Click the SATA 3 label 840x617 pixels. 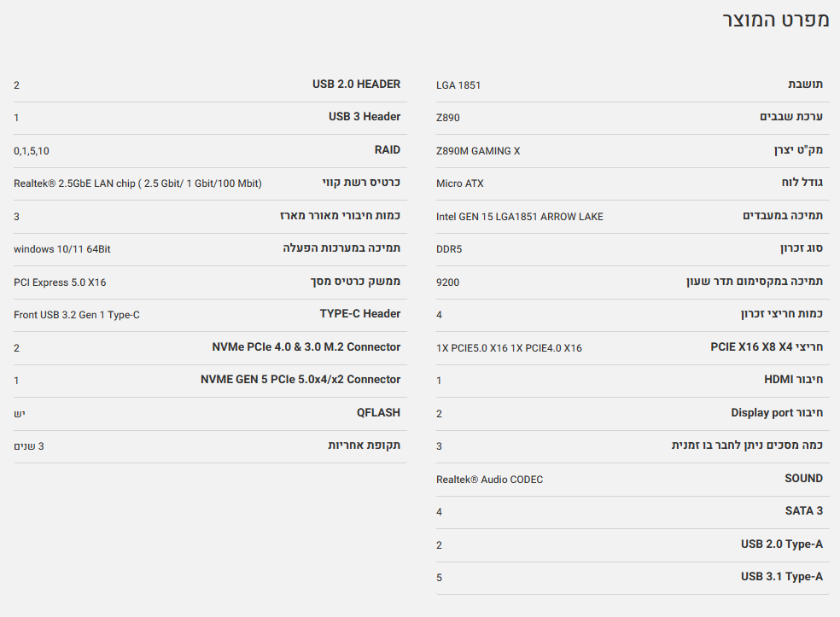803,511
